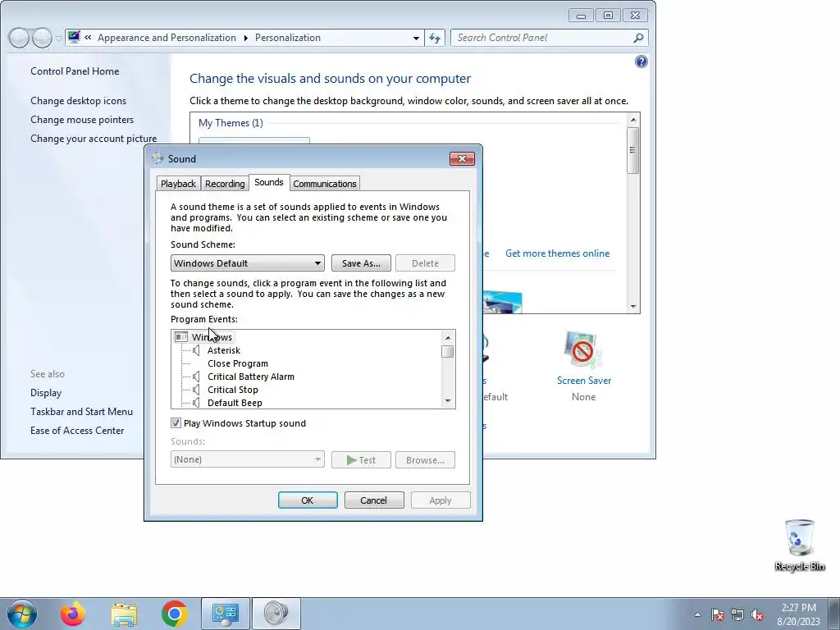Click the Asterisk event speaker icon

pos(197,350)
